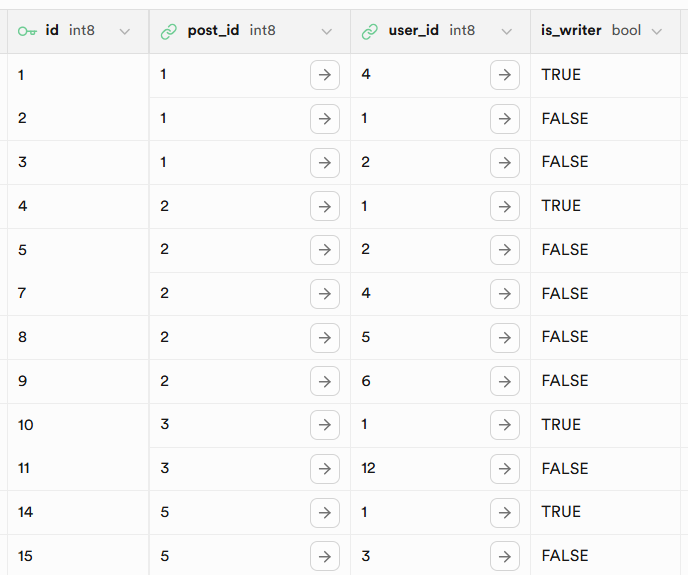This screenshot has height=575, width=688.
Task: Expand the is_writer column menu chevron
Action: [657, 32]
